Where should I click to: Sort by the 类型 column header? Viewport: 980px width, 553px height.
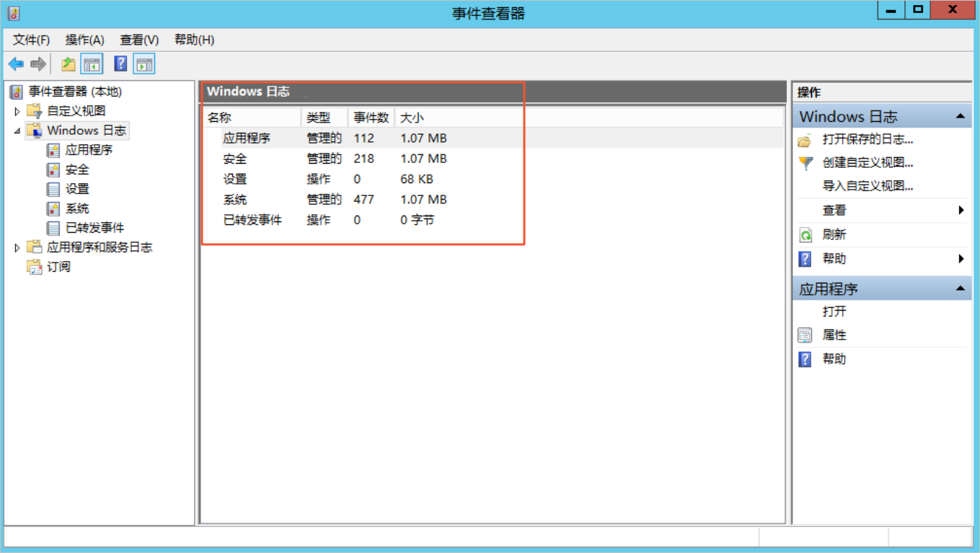pyautogui.click(x=325, y=118)
